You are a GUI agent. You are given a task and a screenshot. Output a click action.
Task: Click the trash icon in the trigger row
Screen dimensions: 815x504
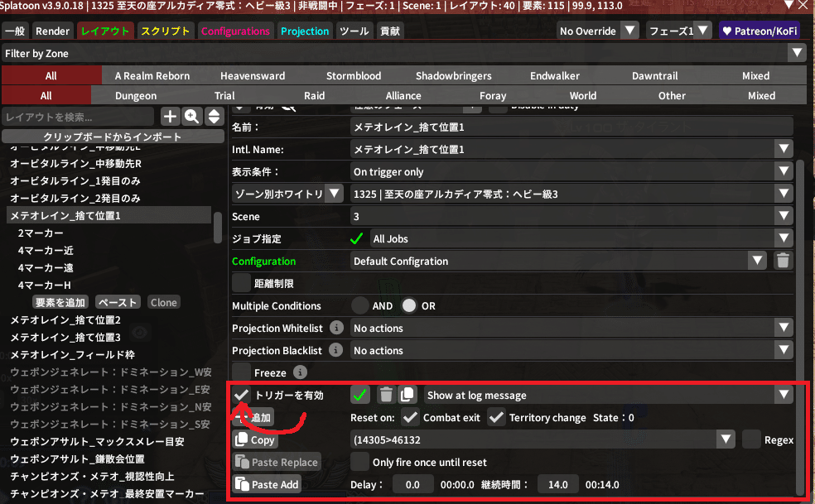coord(386,395)
